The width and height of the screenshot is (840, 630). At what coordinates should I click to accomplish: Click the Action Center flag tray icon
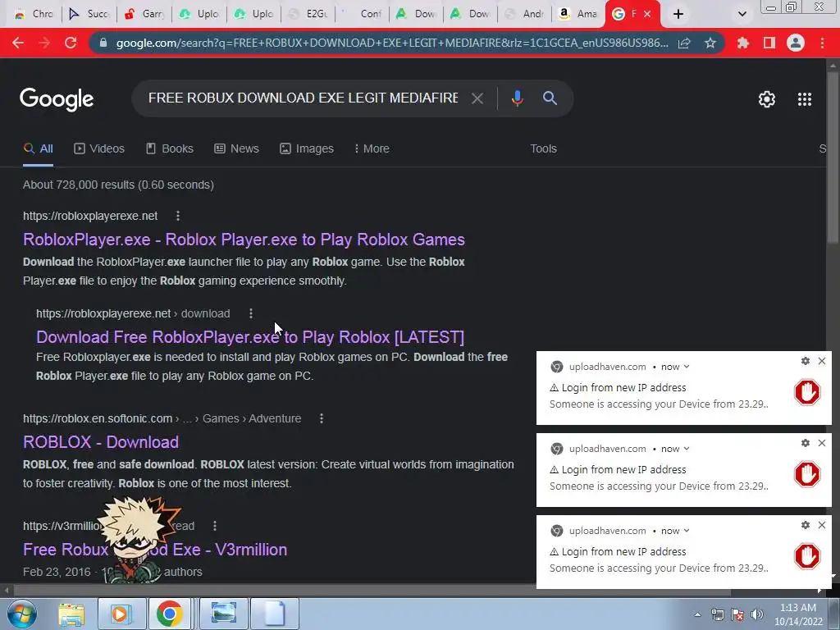coord(737,614)
